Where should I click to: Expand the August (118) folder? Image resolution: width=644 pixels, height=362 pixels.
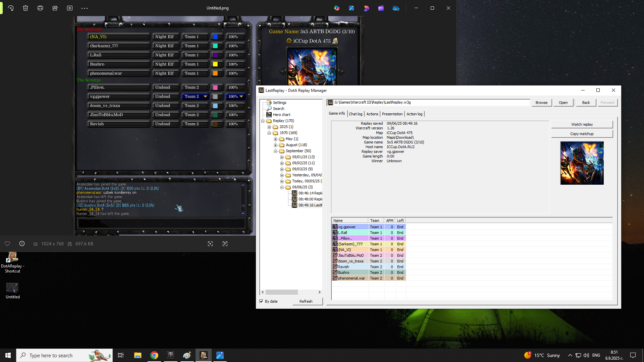tap(276, 145)
